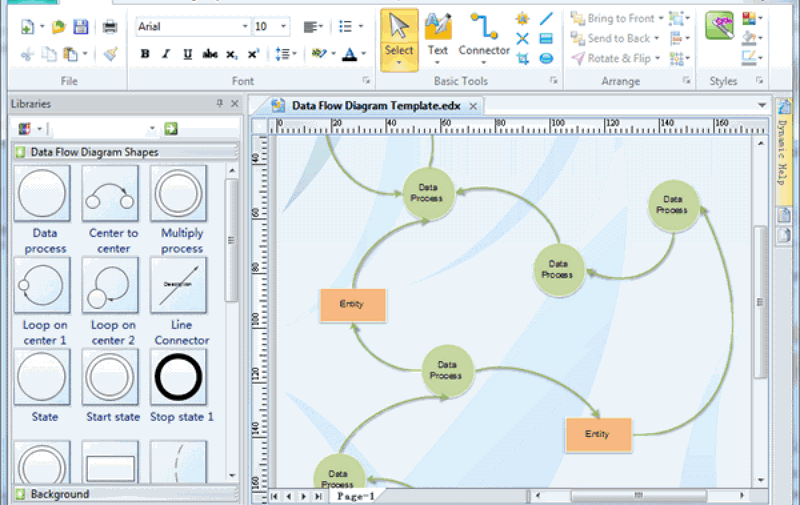Open the Arial font name dropdown
Screen dimensions: 800x505
click(245, 27)
